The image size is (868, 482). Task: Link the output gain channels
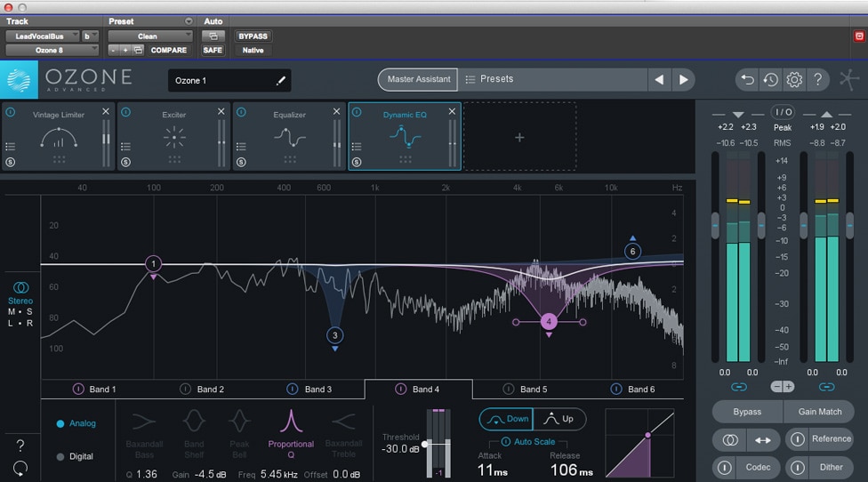pos(826,387)
